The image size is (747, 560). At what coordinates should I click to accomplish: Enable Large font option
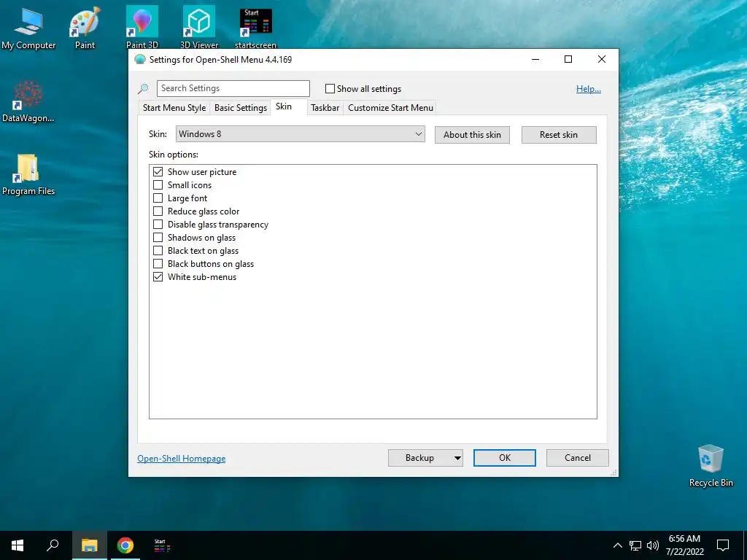(x=158, y=198)
